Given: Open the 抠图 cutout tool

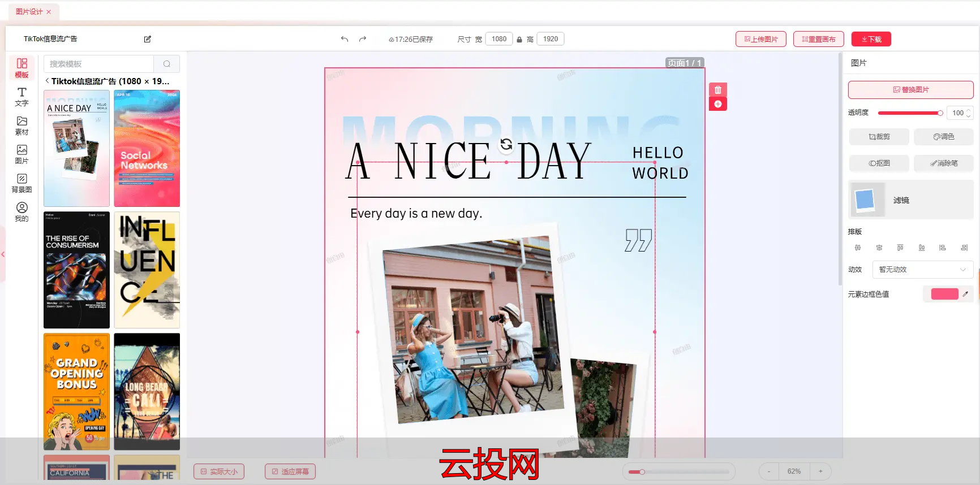Looking at the screenshot, I should pos(879,163).
